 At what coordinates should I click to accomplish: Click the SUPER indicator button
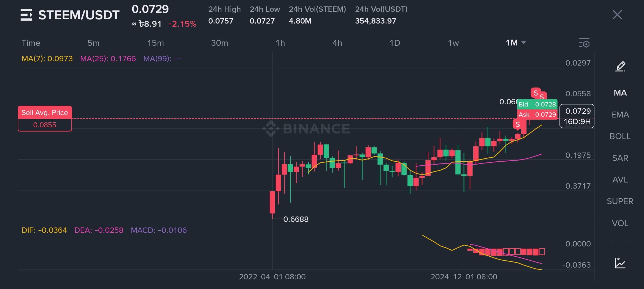click(620, 201)
